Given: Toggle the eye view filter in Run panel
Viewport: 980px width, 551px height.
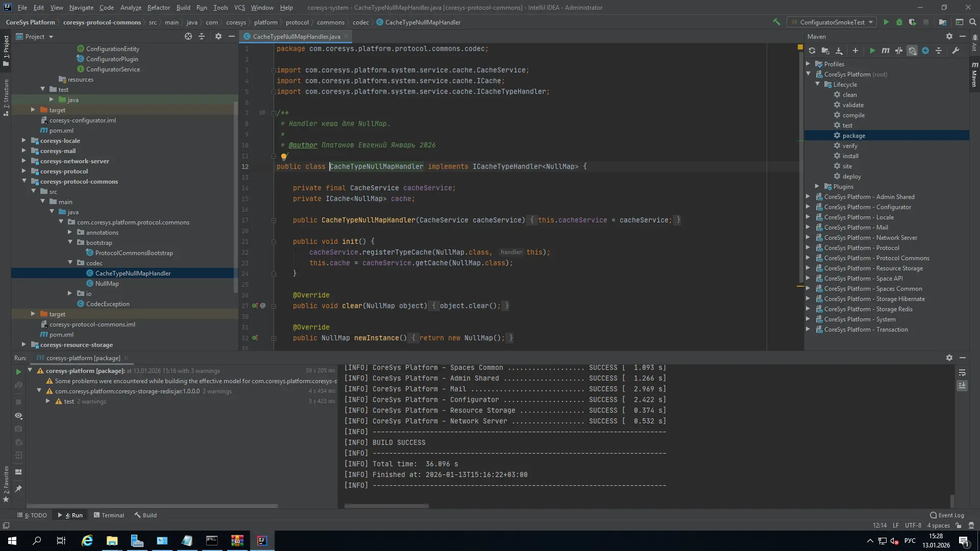Looking at the screenshot, I should click(18, 416).
